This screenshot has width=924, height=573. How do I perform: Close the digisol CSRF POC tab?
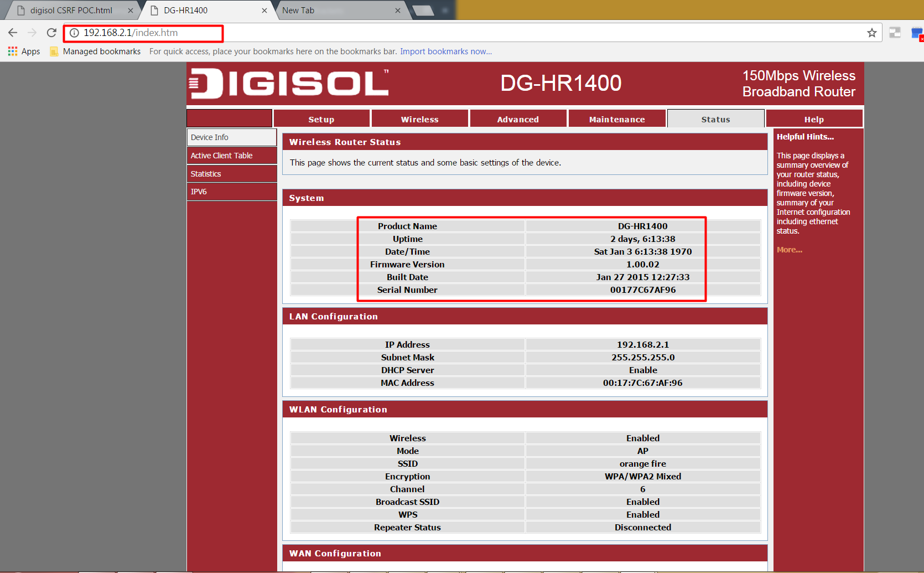point(131,11)
